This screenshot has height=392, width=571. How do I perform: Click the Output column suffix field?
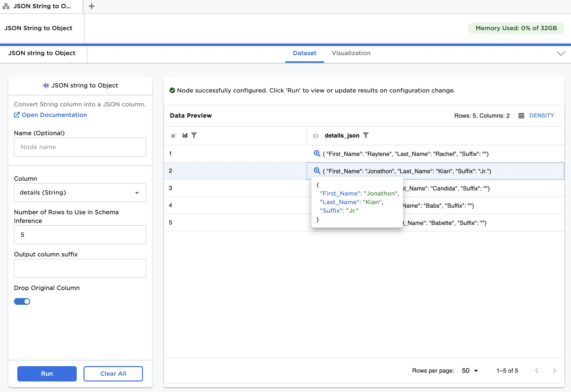click(80, 268)
